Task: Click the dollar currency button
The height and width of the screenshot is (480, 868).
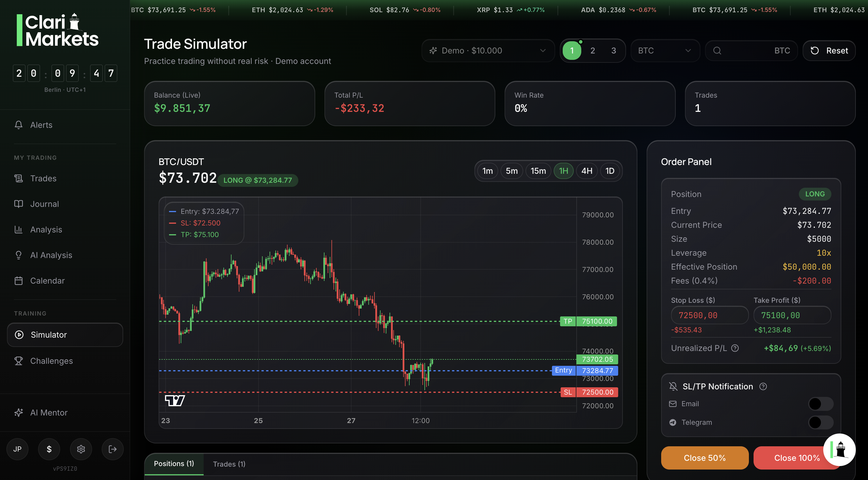Action: tap(49, 449)
